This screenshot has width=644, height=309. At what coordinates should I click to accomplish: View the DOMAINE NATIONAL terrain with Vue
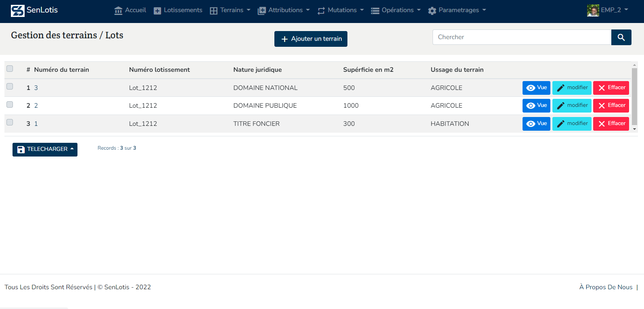(x=536, y=88)
